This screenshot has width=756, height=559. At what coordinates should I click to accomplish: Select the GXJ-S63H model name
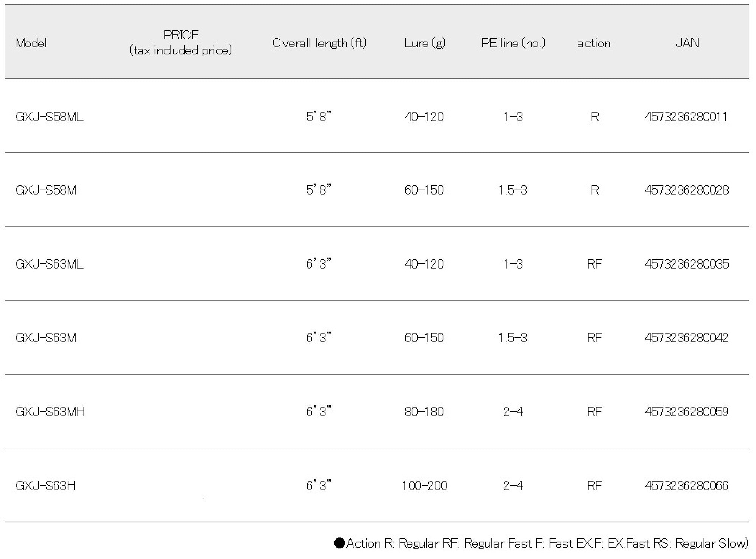tap(45, 485)
